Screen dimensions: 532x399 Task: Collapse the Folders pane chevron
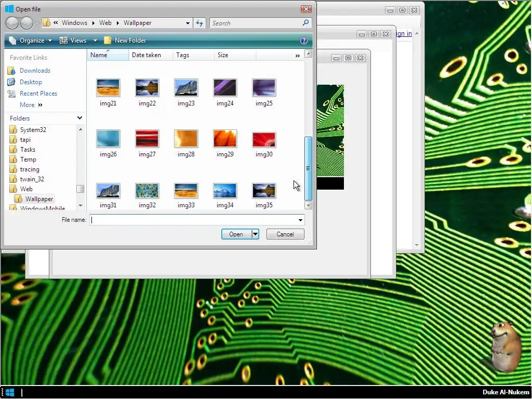pyautogui.click(x=79, y=118)
